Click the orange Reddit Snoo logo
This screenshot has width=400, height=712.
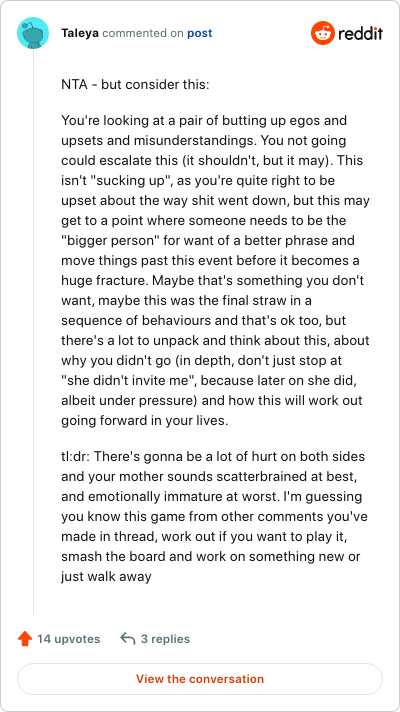click(x=322, y=33)
